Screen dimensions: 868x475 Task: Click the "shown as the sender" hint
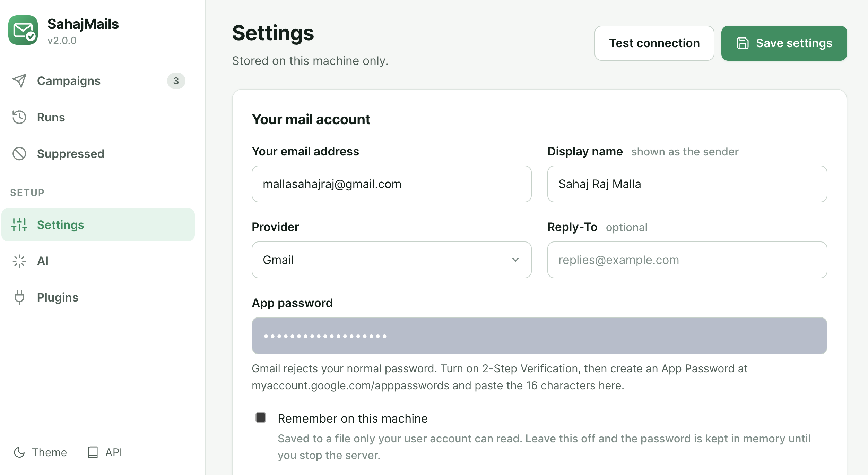(x=685, y=152)
